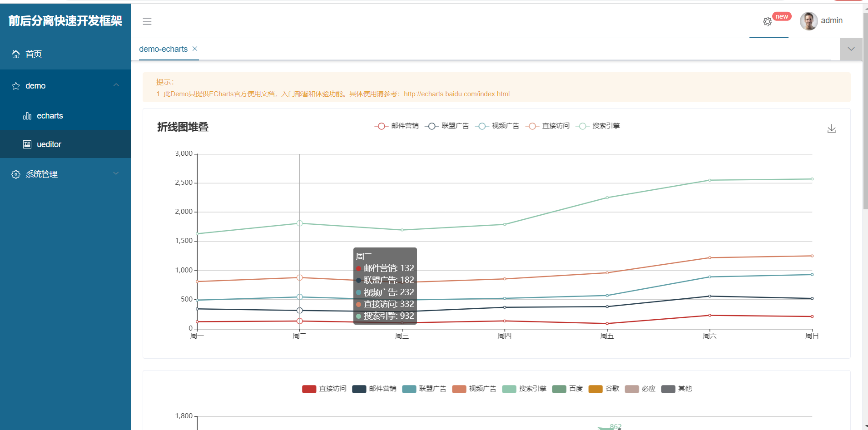Image resolution: width=868 pixels, height=430 pixels.
Task: Toggle 邮件营销 series in line chart legend
Action: coord(396,126)
